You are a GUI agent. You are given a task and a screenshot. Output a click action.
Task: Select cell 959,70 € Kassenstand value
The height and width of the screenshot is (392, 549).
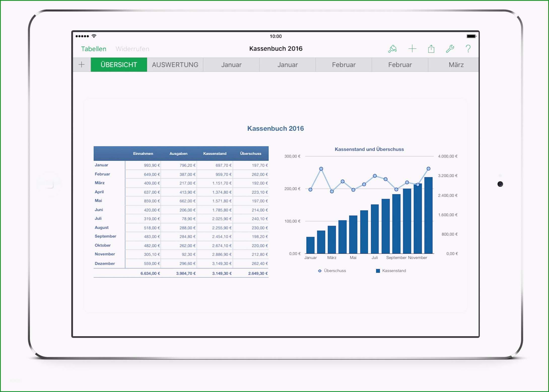pos(215,174)
